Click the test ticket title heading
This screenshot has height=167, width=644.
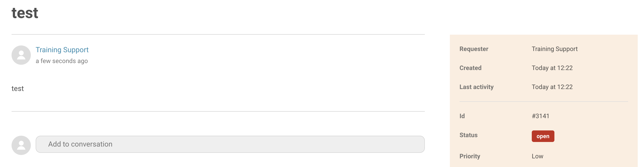25,13
